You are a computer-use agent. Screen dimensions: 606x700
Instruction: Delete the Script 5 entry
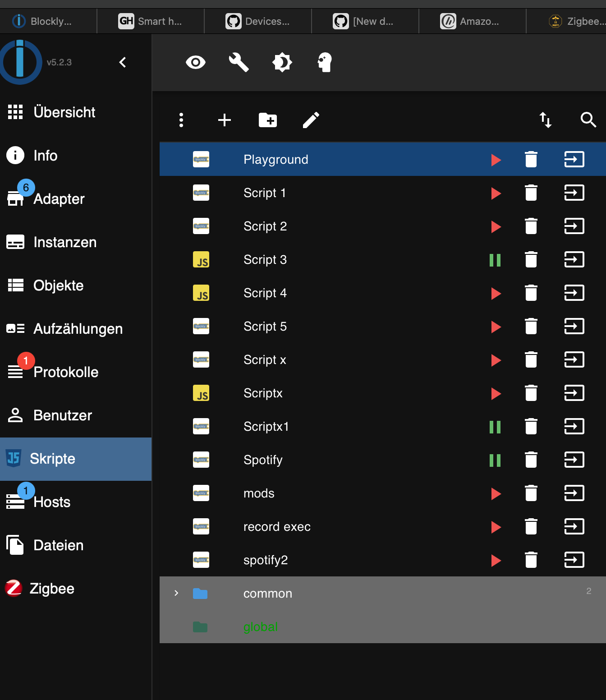click(531, 327)
